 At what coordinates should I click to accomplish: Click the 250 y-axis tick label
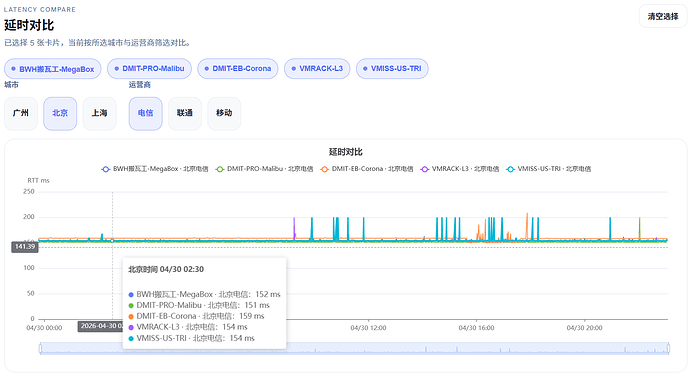[x=29, y=191]
